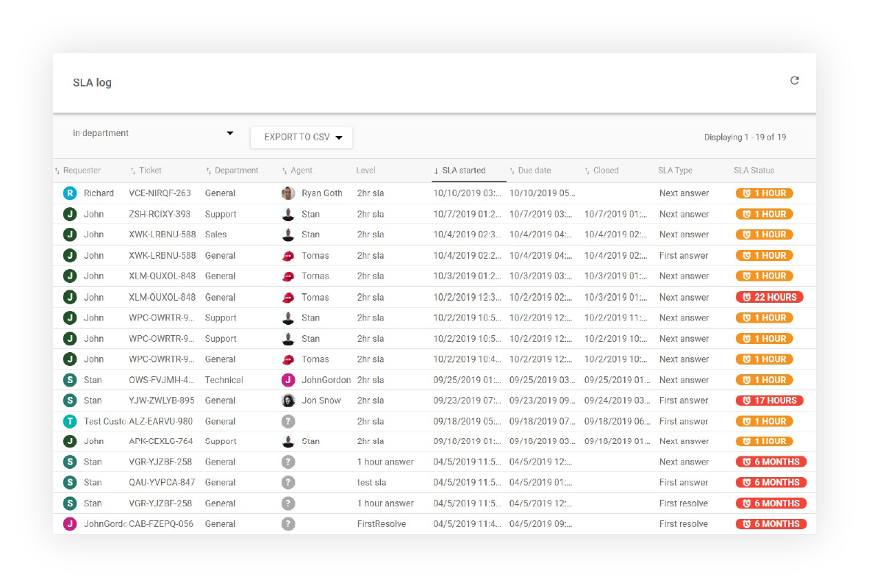Refresh the SLA log
869x588 pixels.
coord(795,81)
